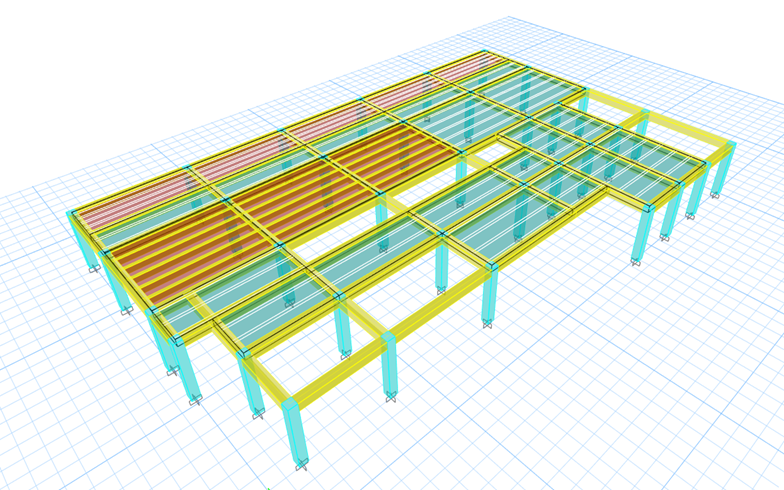The width and height of the screenshot is (784, 490).
Task: Click support symbol under front-most column
Action: click(301, 465)
